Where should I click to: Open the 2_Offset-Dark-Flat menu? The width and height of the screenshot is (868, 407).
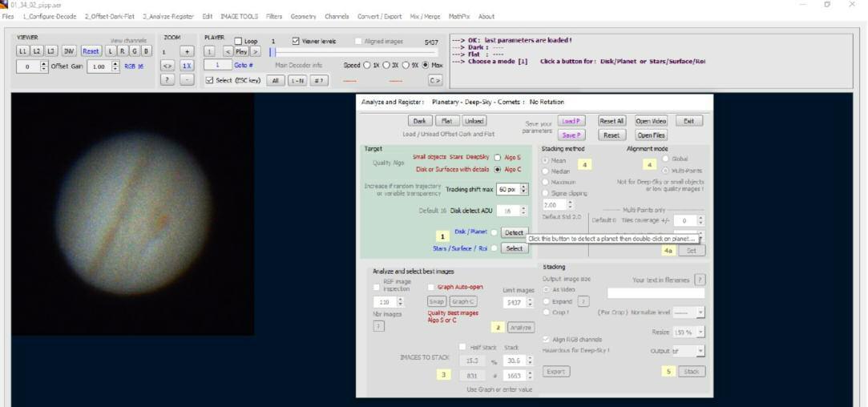[x=110, y=17]
